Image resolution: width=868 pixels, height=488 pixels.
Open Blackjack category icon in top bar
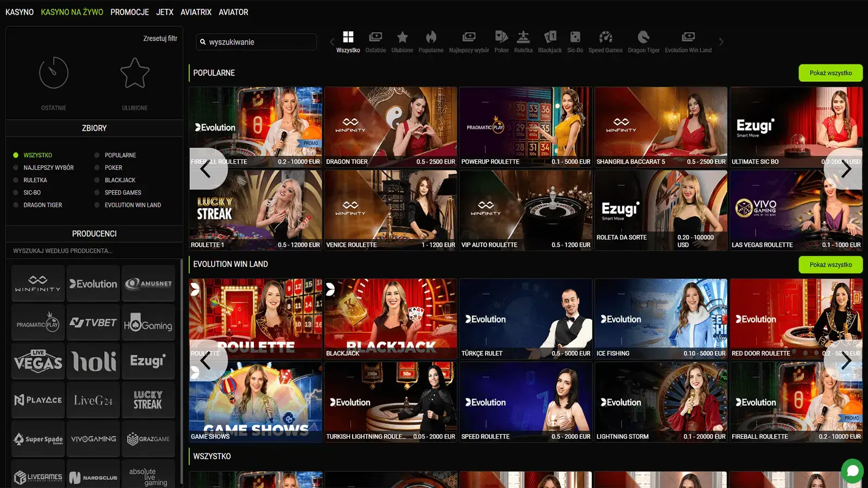[x=550, y=37]
